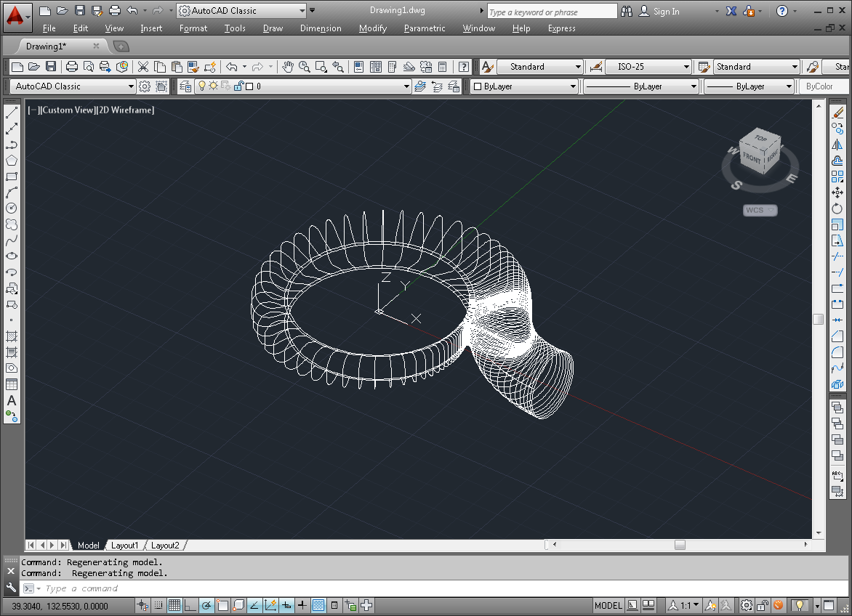This screenshot has height=616, width=852.
Task: Select the Circle draw tool
Action: (x=12, y=208)
